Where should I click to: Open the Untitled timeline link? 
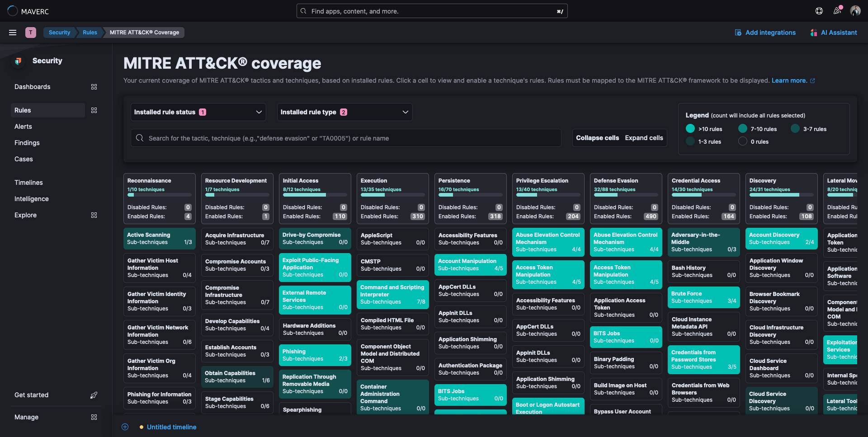(171, 427)
